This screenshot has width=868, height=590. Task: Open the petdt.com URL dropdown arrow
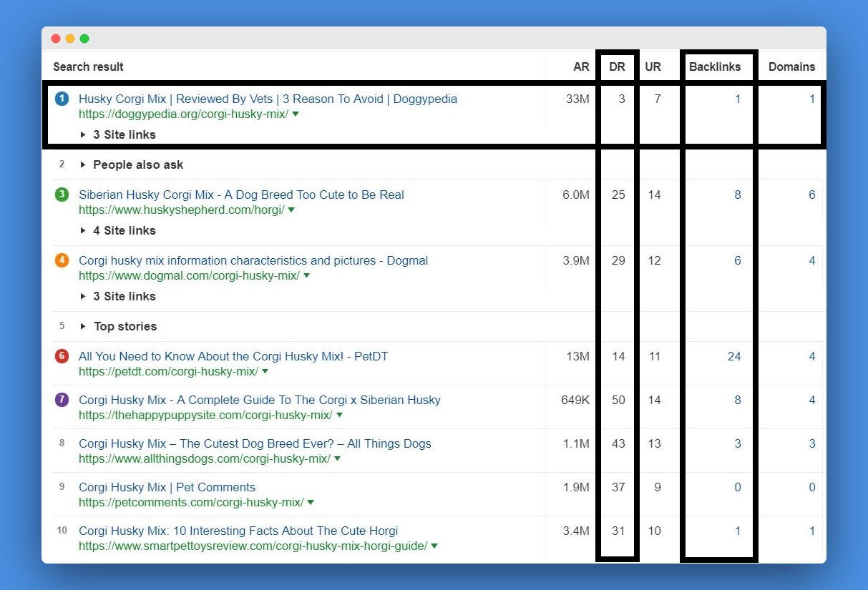pyautogui.click(x=265, y=372)
